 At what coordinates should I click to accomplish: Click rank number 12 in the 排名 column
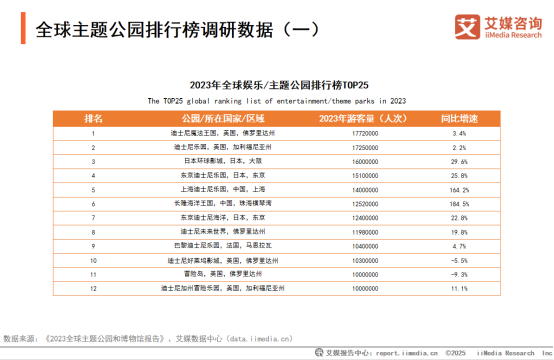pyautogui.click(x=93, y=289)
